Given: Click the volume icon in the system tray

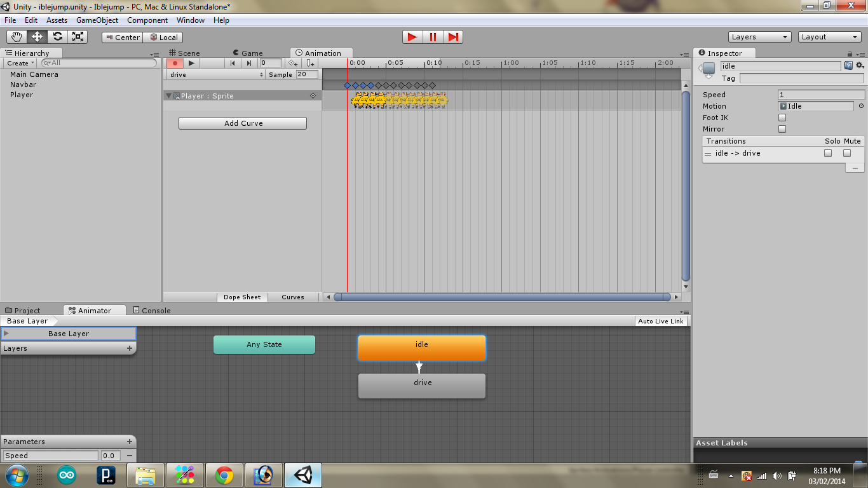Looking at the screenshot, I should click(x=777, y=476).
